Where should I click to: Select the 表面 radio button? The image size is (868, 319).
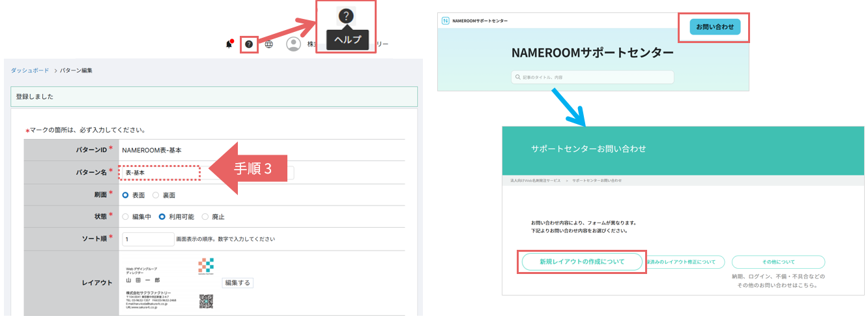tap(126, 195)
